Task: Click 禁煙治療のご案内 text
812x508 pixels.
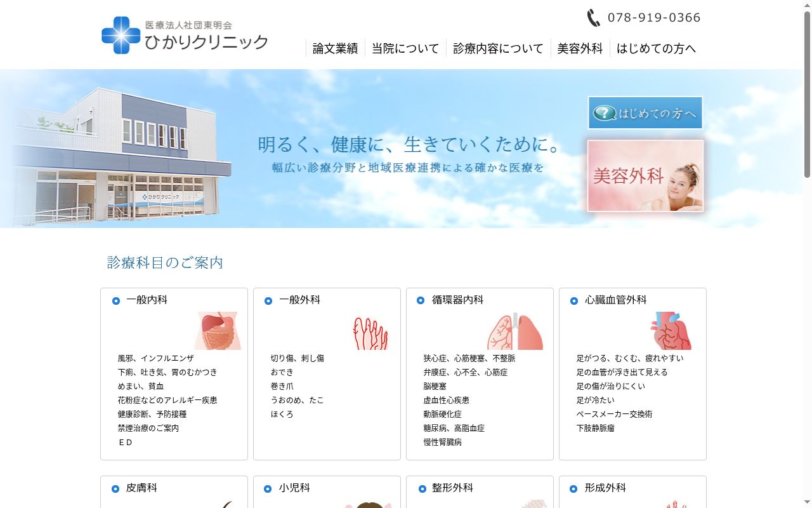Action: pos(148,428)
